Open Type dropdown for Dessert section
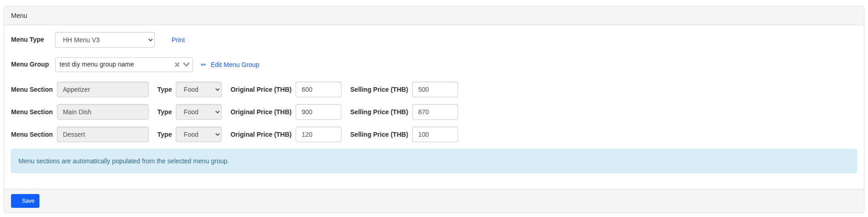 pyautogui.click(x=198, y=134)
